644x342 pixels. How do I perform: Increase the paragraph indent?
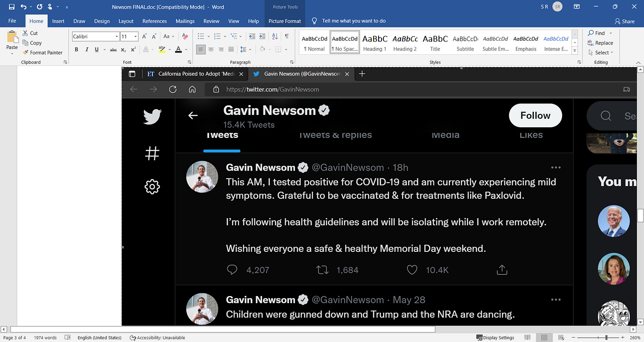tap(262, 37)
